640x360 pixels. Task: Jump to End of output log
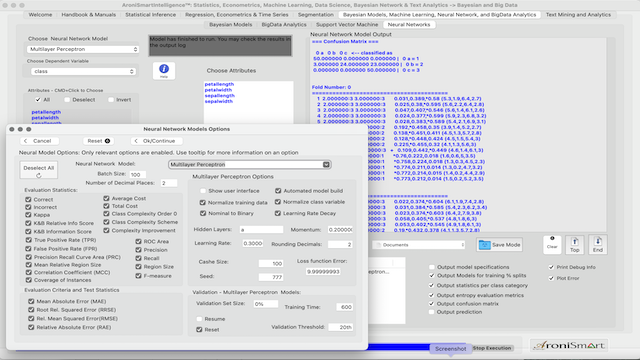click(598, 244)
